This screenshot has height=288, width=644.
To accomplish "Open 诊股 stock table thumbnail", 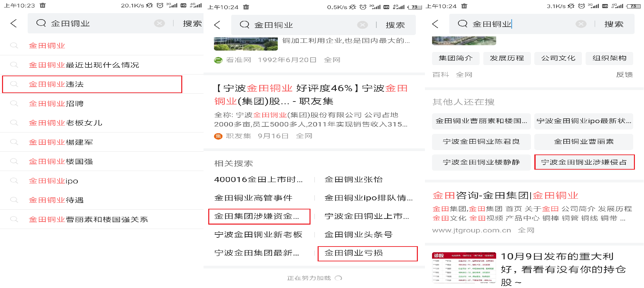I will click(x=464, y=267).
